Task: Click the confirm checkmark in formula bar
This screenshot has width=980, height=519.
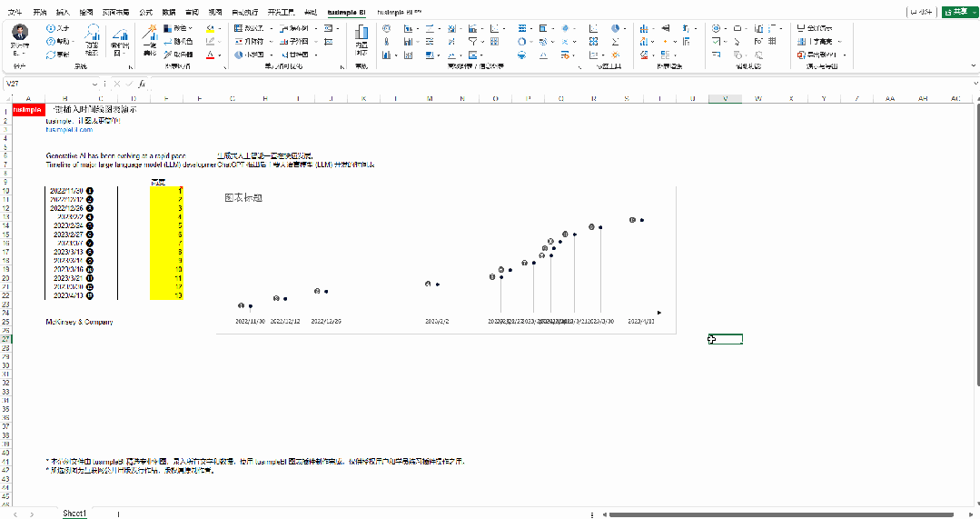Action: 129,83
